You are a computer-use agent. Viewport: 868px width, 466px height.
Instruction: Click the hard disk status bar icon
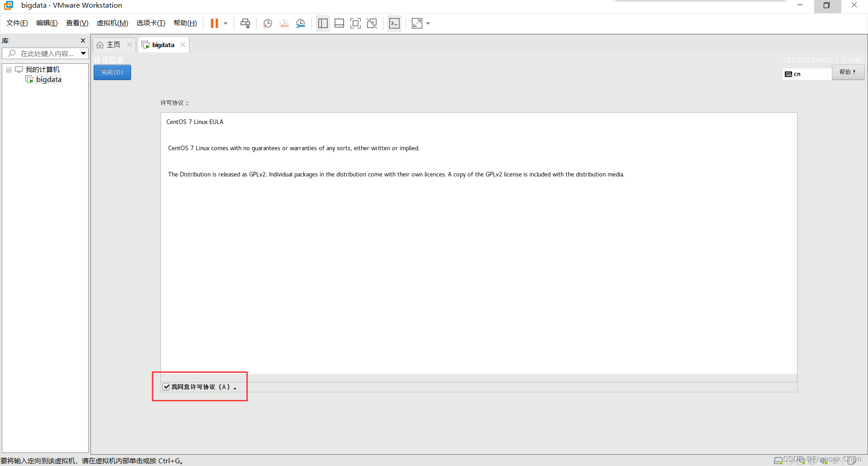tap(778, 461)
